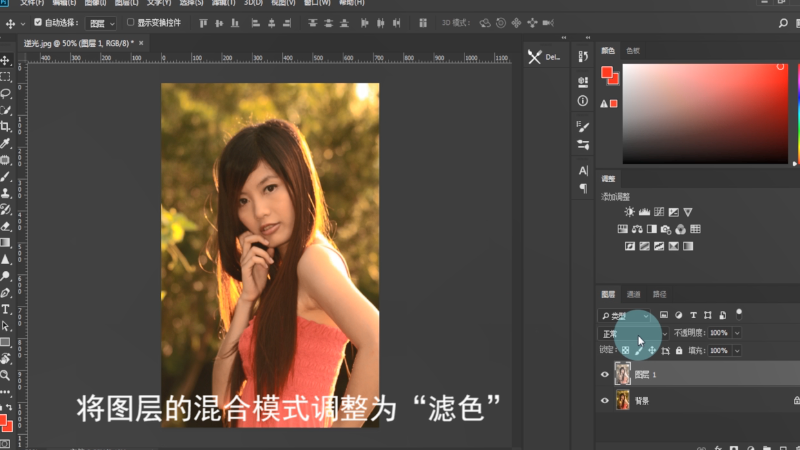
Task: Open the Paragraph panel icon
Action: click(x=583, y=188)
